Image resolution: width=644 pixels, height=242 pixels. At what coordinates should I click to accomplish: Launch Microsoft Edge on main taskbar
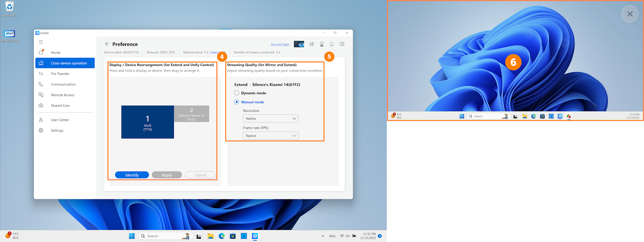[221, 236]
